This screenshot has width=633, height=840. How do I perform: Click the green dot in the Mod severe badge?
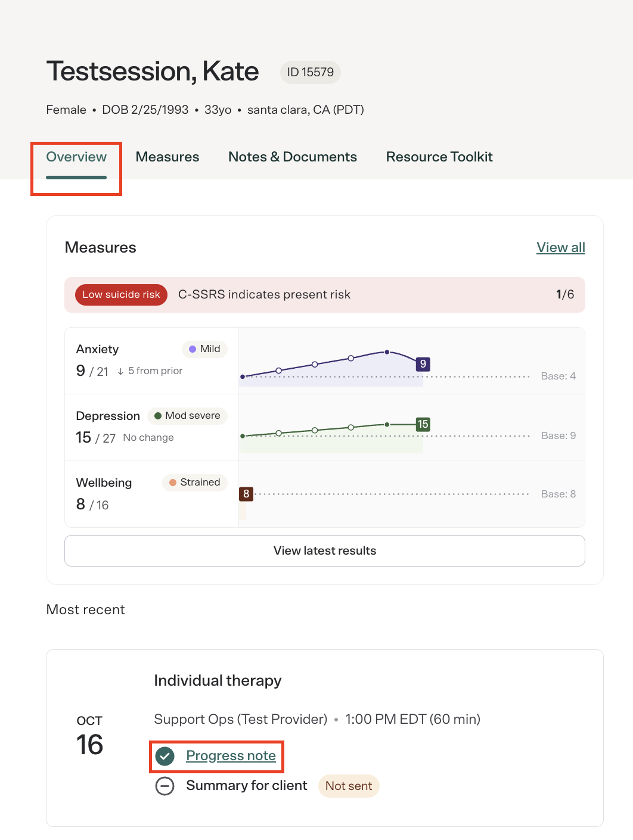(158, 416)
